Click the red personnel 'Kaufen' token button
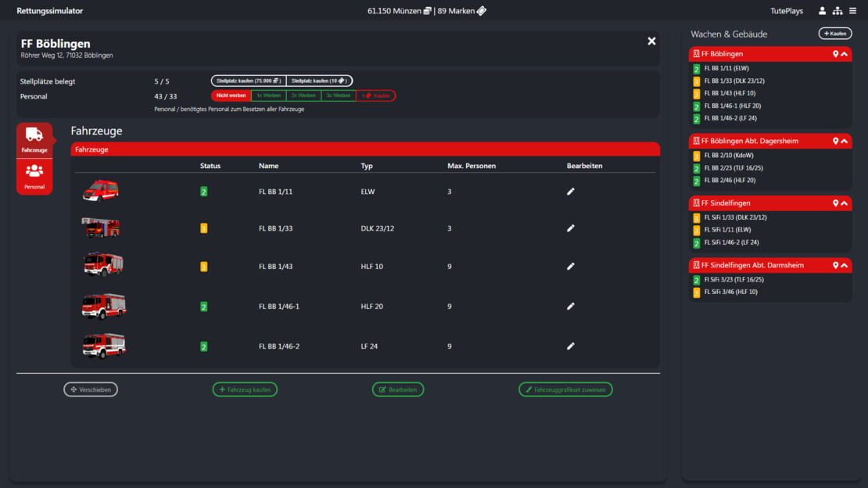 tap(376, 96)
